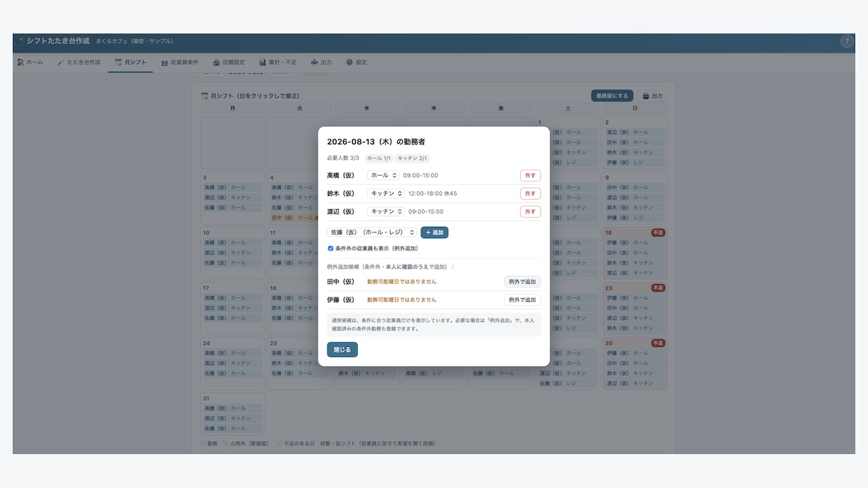Click the 12:00-18:00 休45 time text
This screenshot has width=868, height=488.
point(433,193)
